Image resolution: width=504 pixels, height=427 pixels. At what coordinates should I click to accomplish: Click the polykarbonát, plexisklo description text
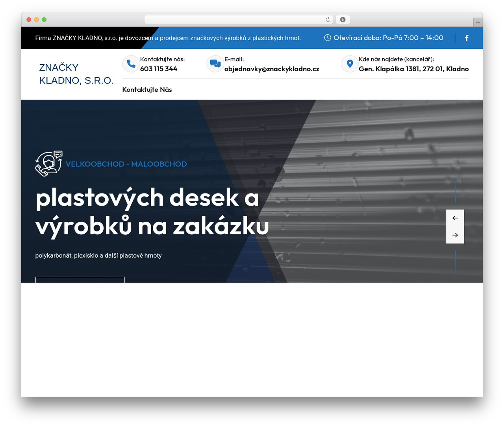click(98, 256)
